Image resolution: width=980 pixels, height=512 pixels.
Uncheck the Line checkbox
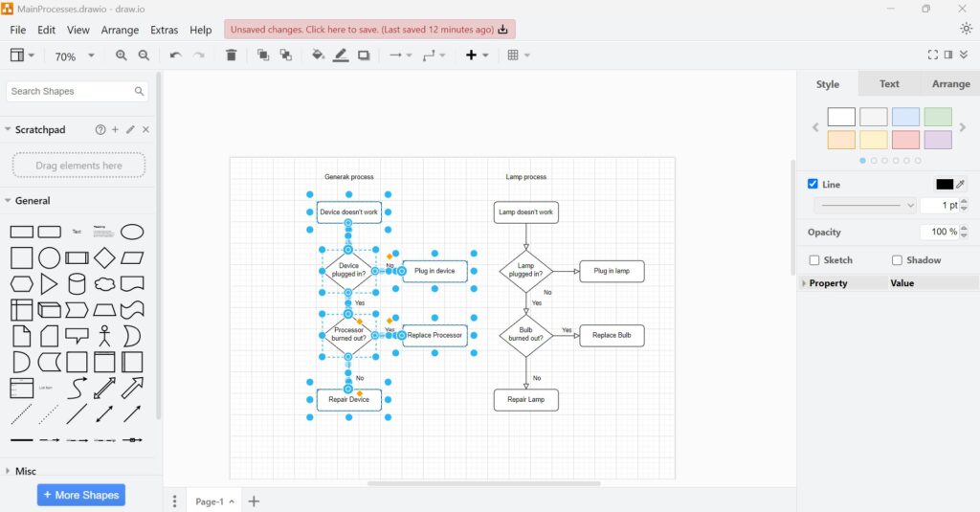pos(813,184)
